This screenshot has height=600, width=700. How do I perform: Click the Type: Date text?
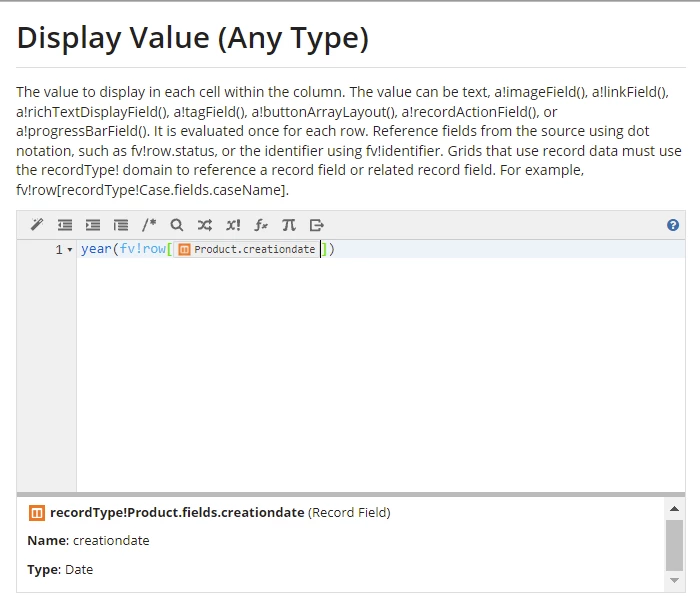click(60, 570)
